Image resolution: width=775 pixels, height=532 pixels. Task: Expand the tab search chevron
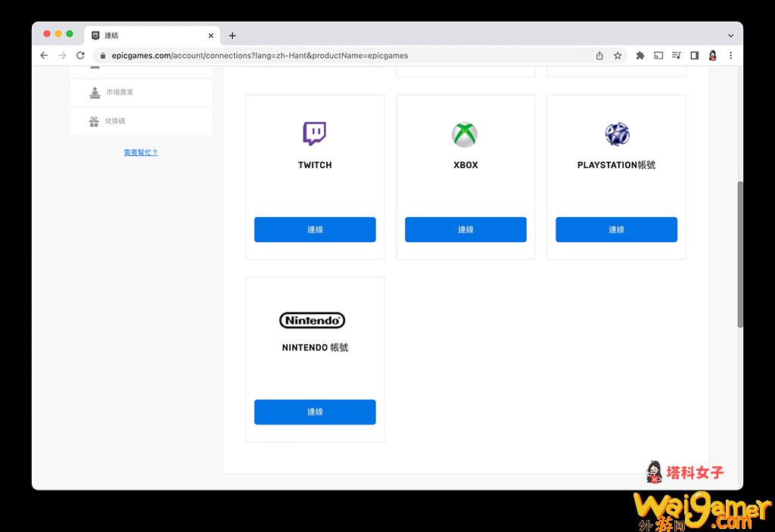(x=730, y=36)
